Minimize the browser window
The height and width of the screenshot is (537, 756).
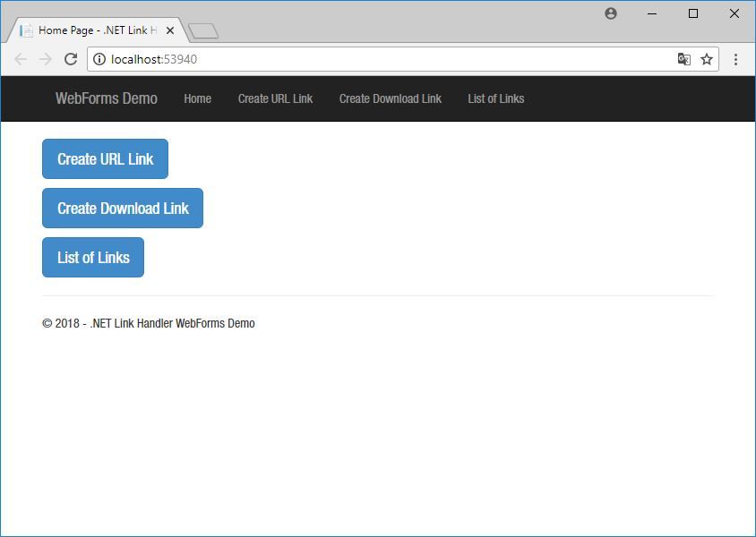tap(652, 14)
